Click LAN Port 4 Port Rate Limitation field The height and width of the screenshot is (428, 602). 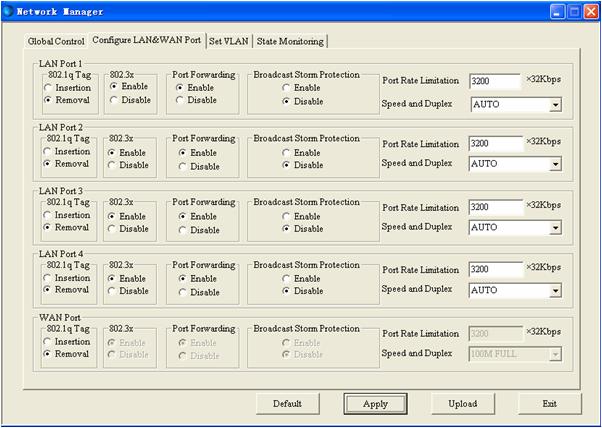[496, 269]
